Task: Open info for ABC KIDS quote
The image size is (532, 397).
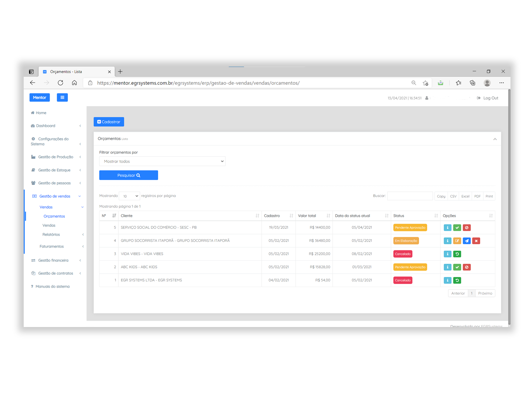Action: [447, 267]
